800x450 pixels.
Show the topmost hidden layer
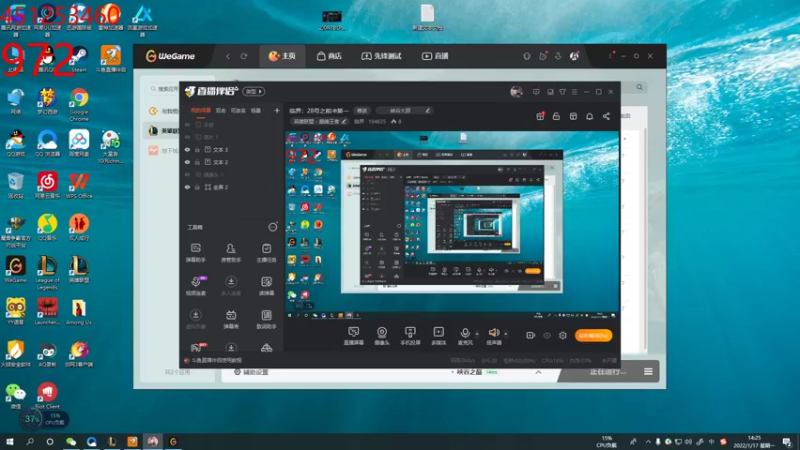tap(187, 124)
